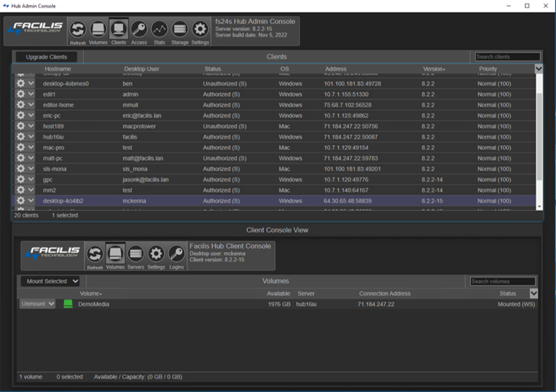Open Servers icon in Client Console
The height and width of the screenshot is (392, 556).
[x=136, y=254]
